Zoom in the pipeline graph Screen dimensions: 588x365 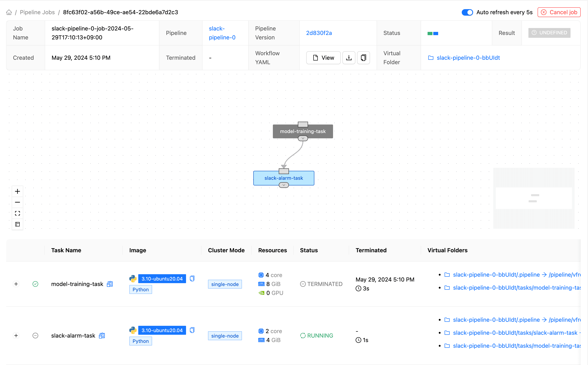(17, 191)
